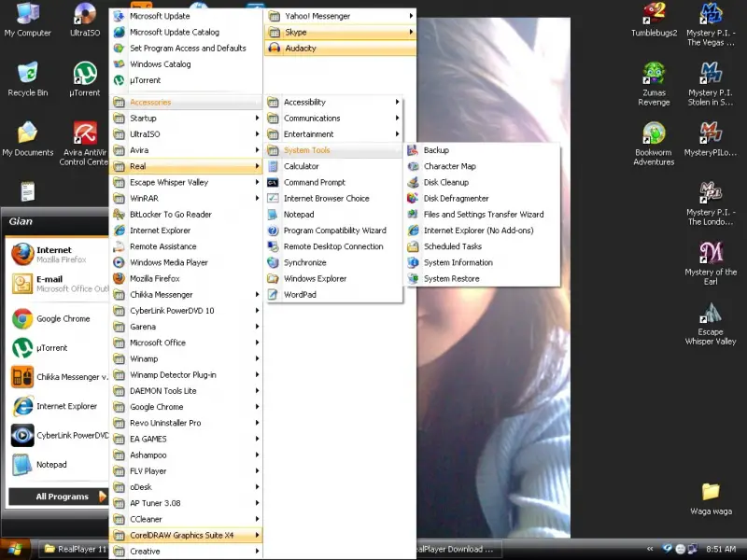This screenshot has height=560, width=747.
Task: Launch Files and Settings Transfer Wizard
Action: (481, 215)
